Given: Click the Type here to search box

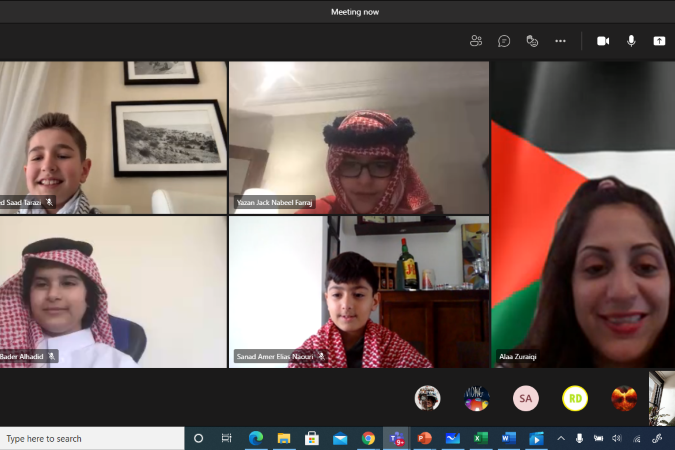Looking at the screenshot, I should pyautogui.click(x=92, y=438).
